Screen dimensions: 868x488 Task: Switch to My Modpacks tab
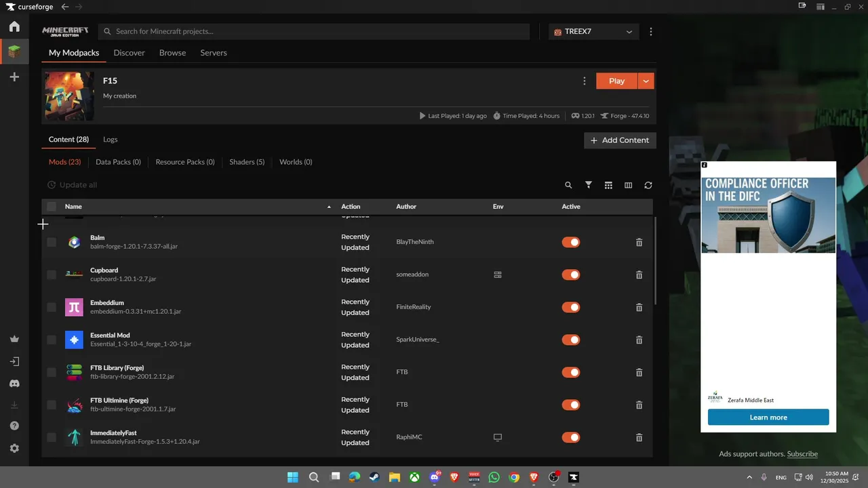(74, 53)
